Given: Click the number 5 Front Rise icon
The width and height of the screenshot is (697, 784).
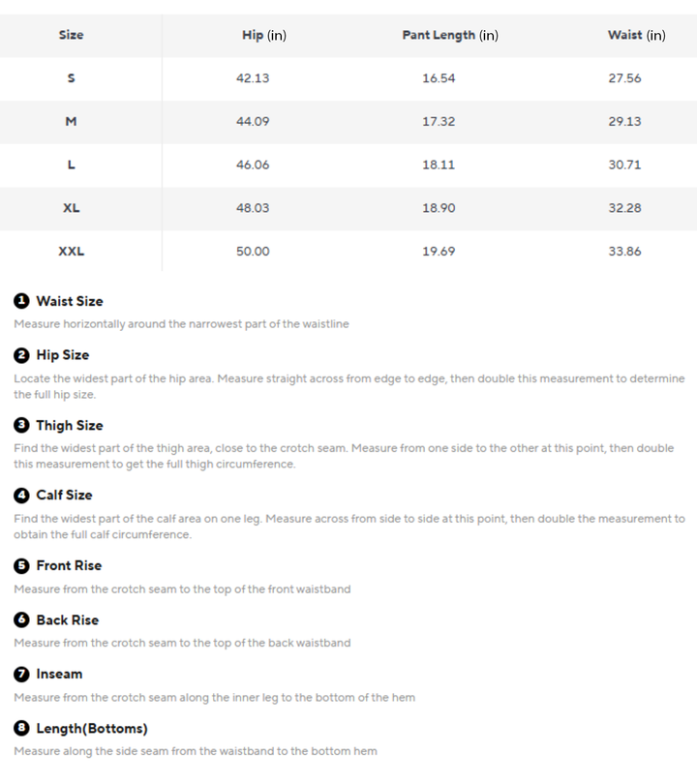Looking at the screenshot, I should point(21,565).
